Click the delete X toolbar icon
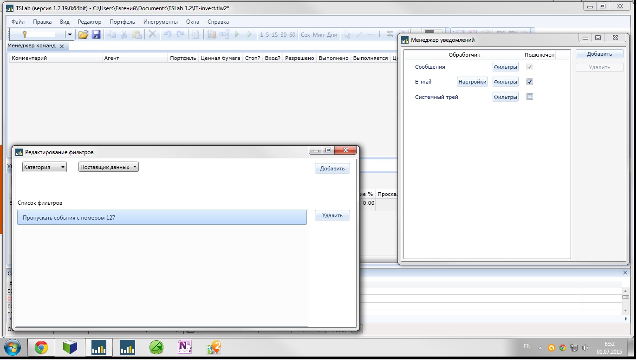The width and height of the screenshot is (637, 364). [x=152, y=34]
